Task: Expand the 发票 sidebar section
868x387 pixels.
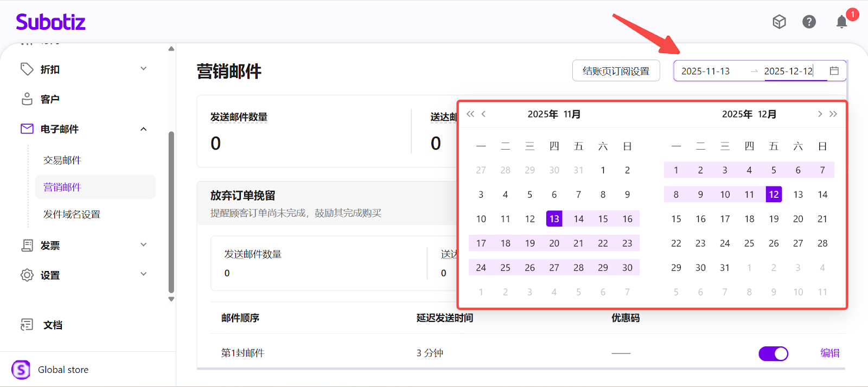Action: pyautogui.click(x=143, y=245)
